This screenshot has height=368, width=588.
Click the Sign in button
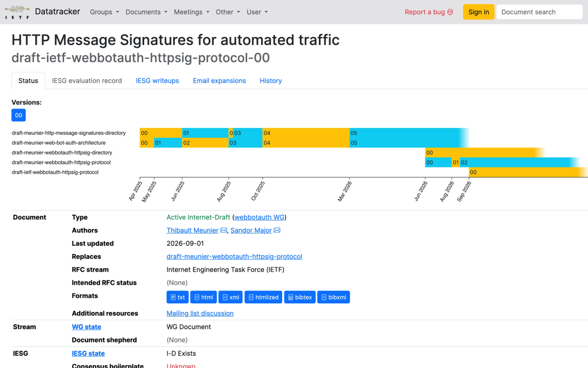coord(479,12)
